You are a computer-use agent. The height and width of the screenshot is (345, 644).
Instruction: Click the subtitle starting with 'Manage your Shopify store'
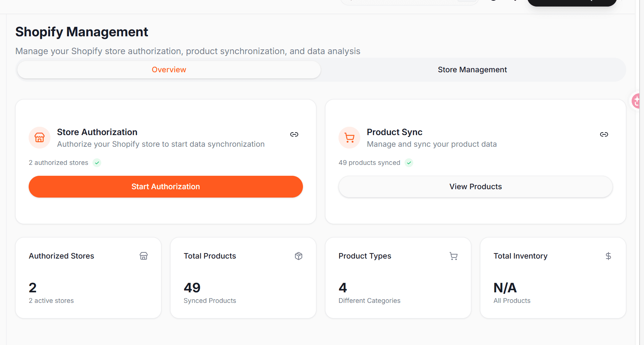pos(188,51)
